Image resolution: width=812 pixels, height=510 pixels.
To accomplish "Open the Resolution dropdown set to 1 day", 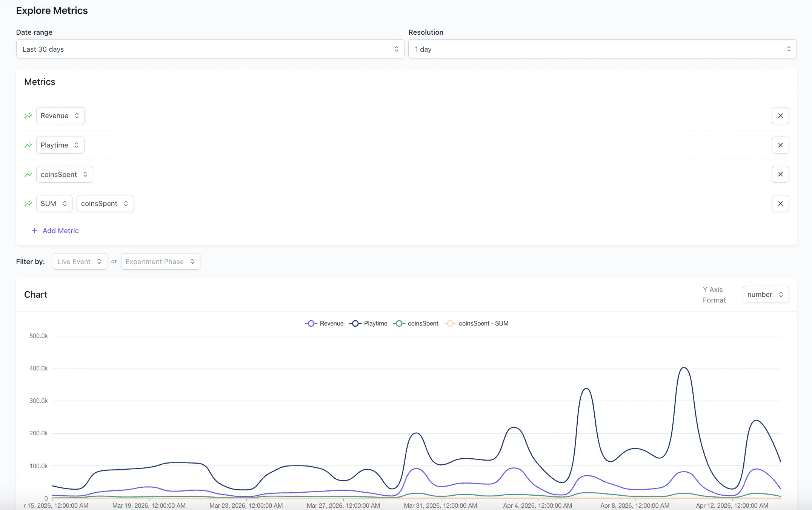I will 602,49.
